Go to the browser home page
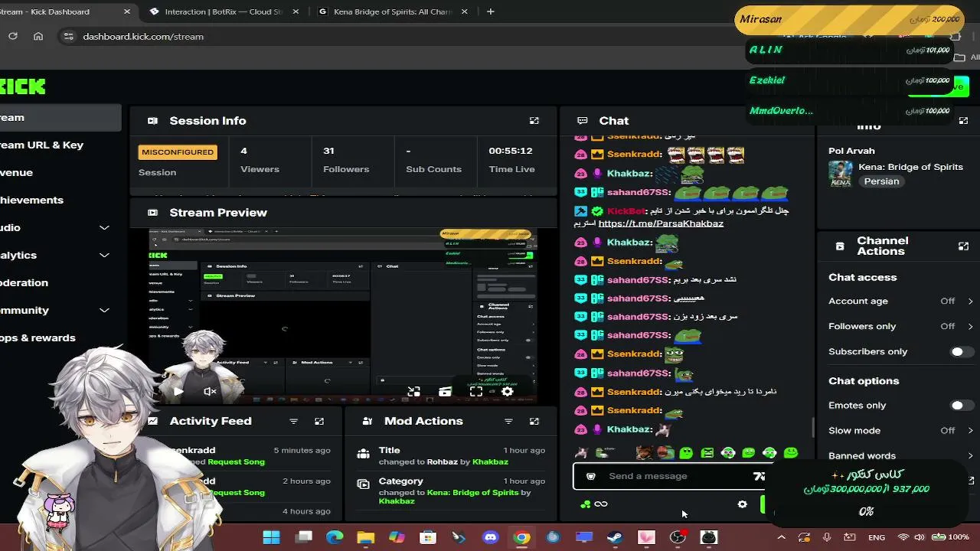Screen dimensions: 980x551 38,36
